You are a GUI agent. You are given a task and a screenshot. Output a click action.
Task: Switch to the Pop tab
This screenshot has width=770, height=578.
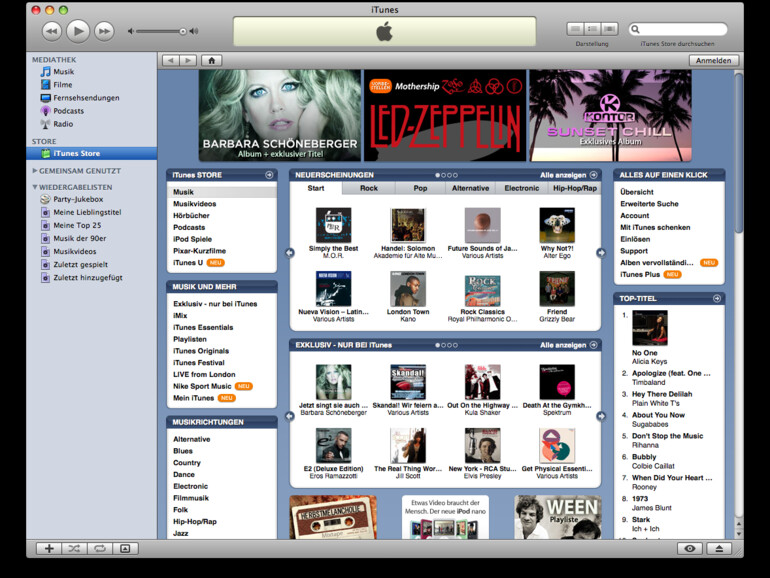coord(420,188)
